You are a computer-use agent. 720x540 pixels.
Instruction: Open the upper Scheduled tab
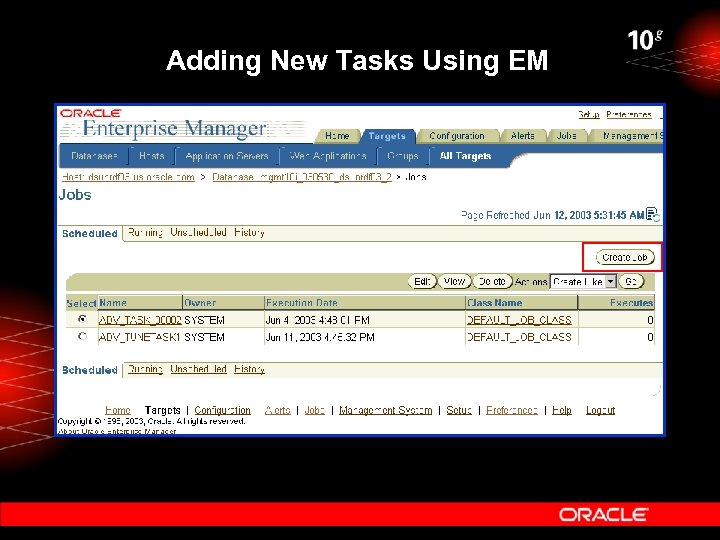point(90,233)
